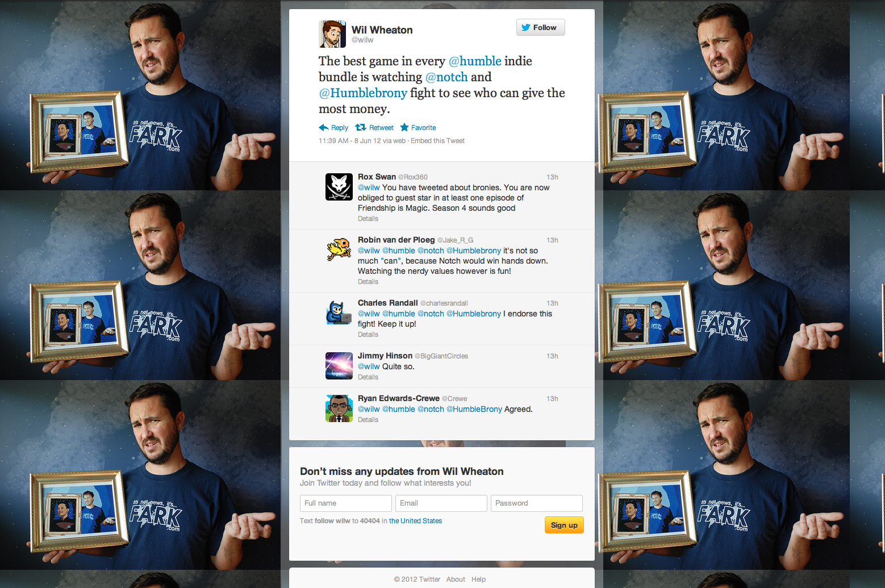Click the Retweet arrows icon
This screenshot has width=885, height=588.
pyautogui.click(x=360, y=127)
